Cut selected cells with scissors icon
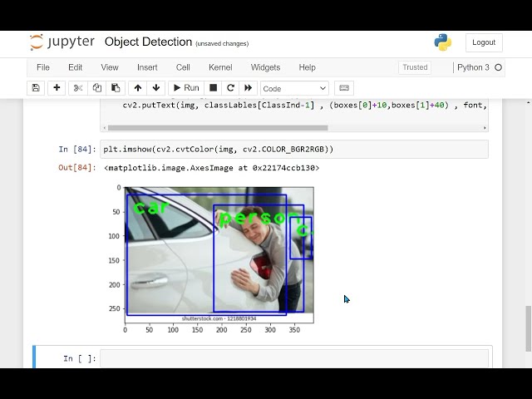 click(x=78, y=88)
